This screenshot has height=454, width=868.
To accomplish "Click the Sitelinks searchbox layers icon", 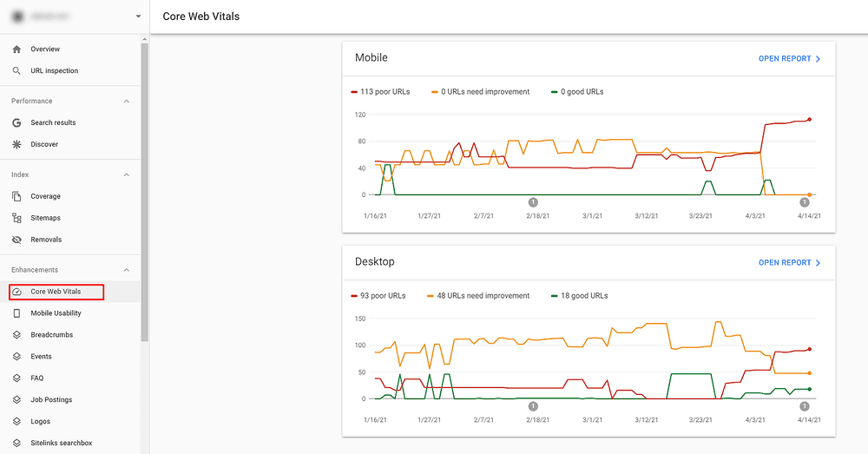I will (16, 443).
